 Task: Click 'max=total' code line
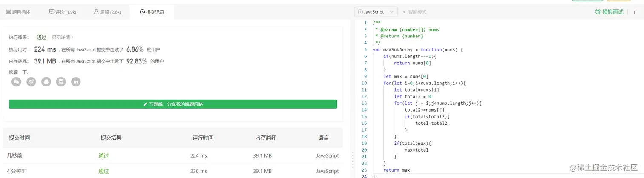[x=417, y=150]
